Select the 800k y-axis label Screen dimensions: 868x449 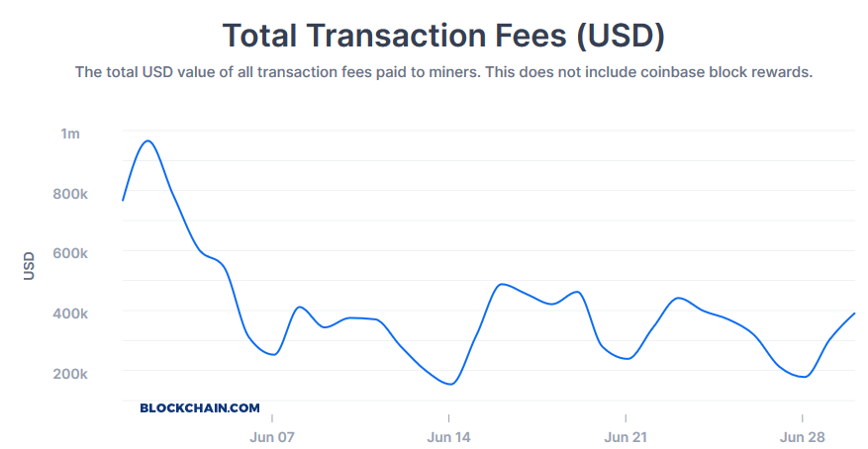[70, 193]
